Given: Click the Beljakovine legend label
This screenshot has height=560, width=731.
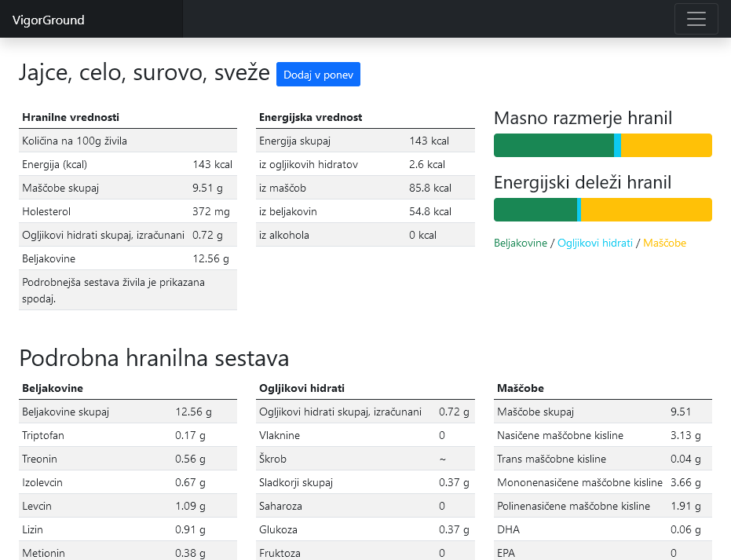Looking at the screenshot, I should 520,243.
